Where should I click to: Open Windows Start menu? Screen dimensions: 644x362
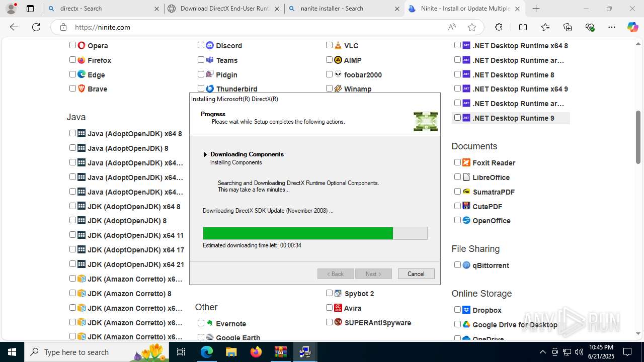[x=12, y=352]
